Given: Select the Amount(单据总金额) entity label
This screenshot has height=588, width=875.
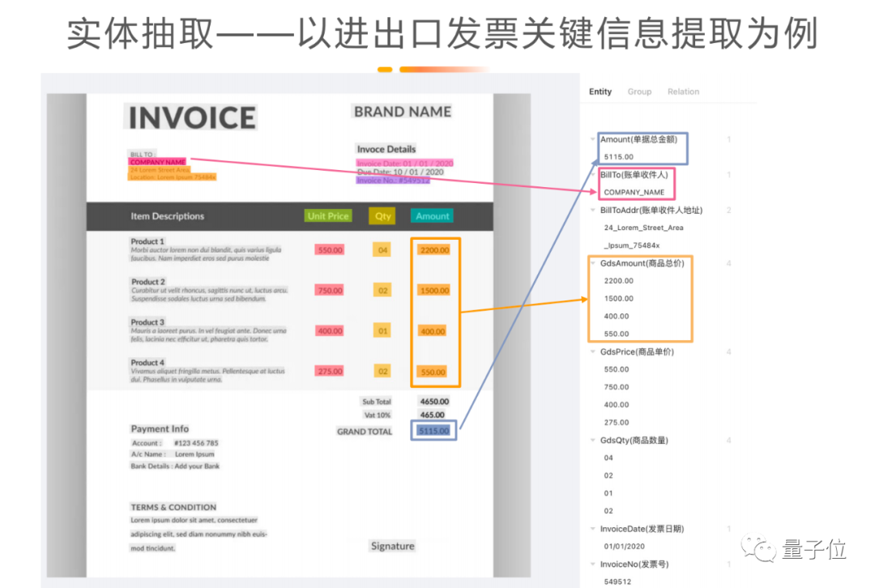Looking at the screenshot, I should click(x=638, y=139).
